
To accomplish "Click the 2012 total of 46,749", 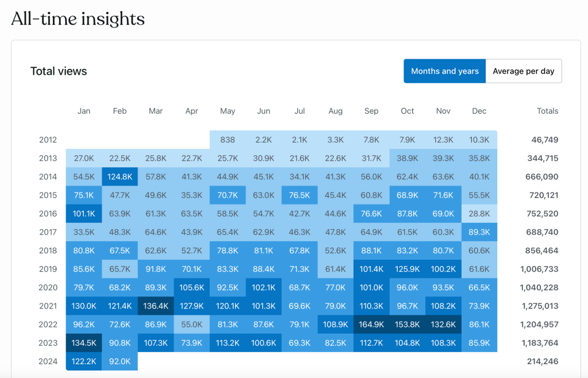I will click(543, 140).
